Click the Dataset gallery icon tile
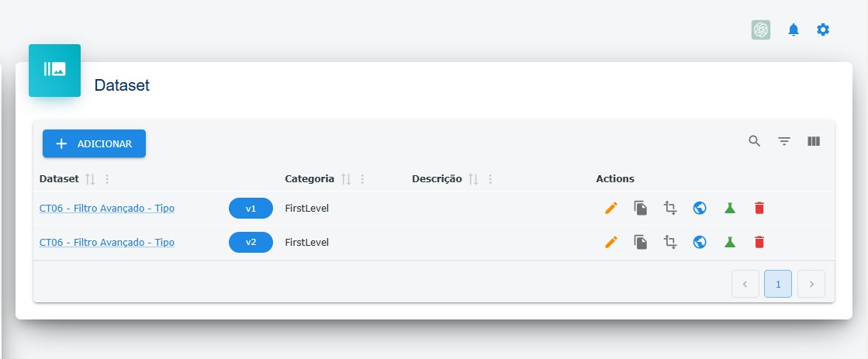Screen dimensions: 868x359 [x=55, y=71]
